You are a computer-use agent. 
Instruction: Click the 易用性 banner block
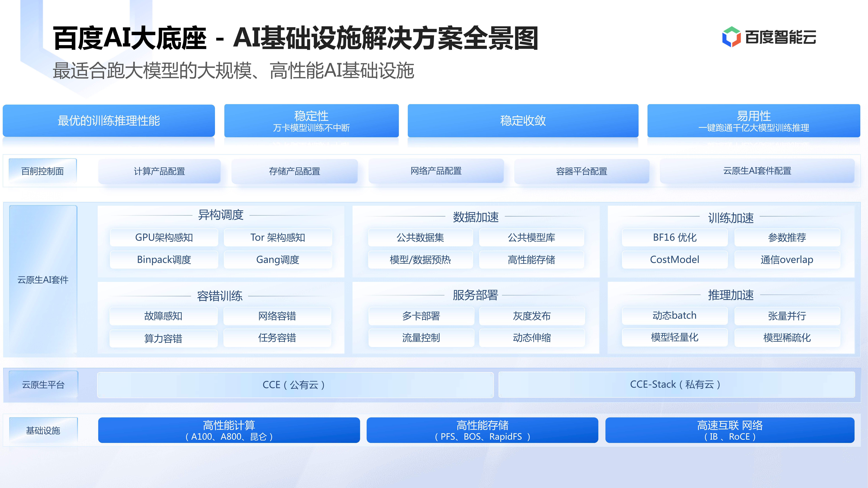754,121
